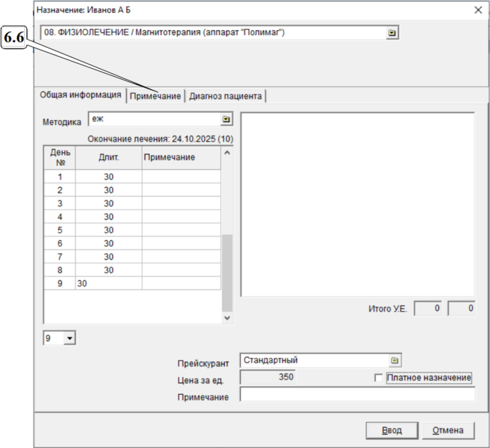Click the Примечание text field at bottom
The height and width of the screenshot is (448, 490).
pos(358,395)
